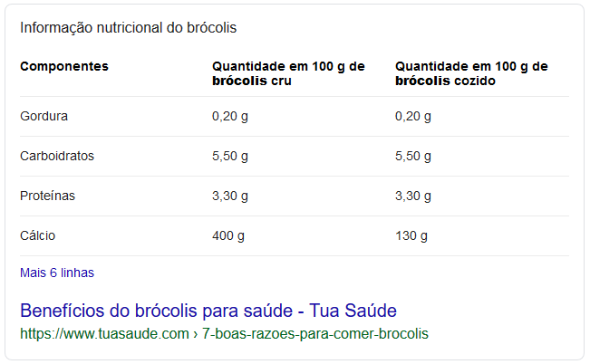Click the Gordura row label
Screen dimensions: 590x364
click(44, 116)
